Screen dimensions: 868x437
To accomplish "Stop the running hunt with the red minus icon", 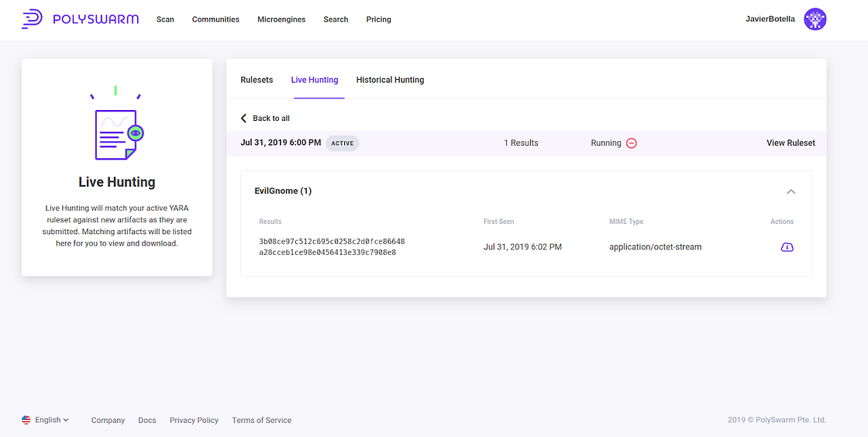I will (x=631, y=143).
